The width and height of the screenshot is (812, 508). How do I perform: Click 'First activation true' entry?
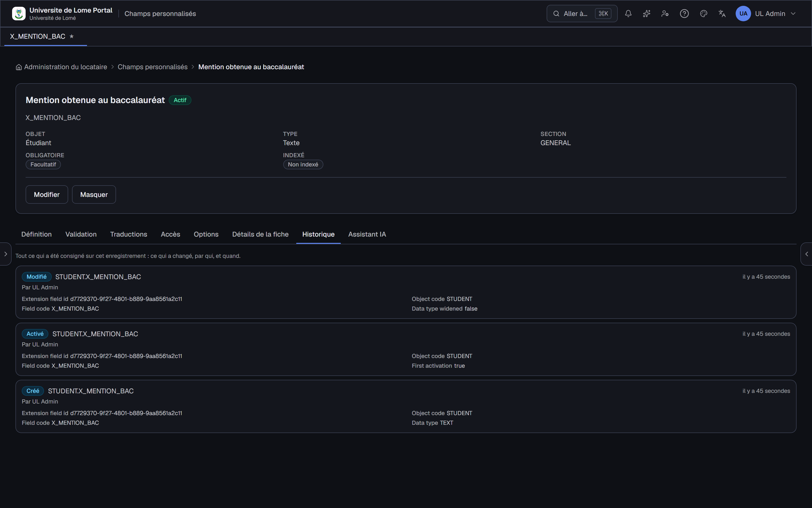click(x=438, y=366)
